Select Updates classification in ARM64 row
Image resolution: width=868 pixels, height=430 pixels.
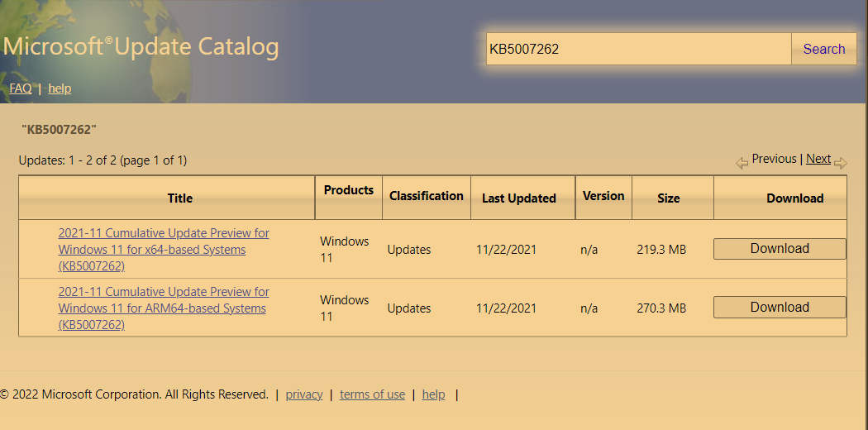(x=409, y=308)
